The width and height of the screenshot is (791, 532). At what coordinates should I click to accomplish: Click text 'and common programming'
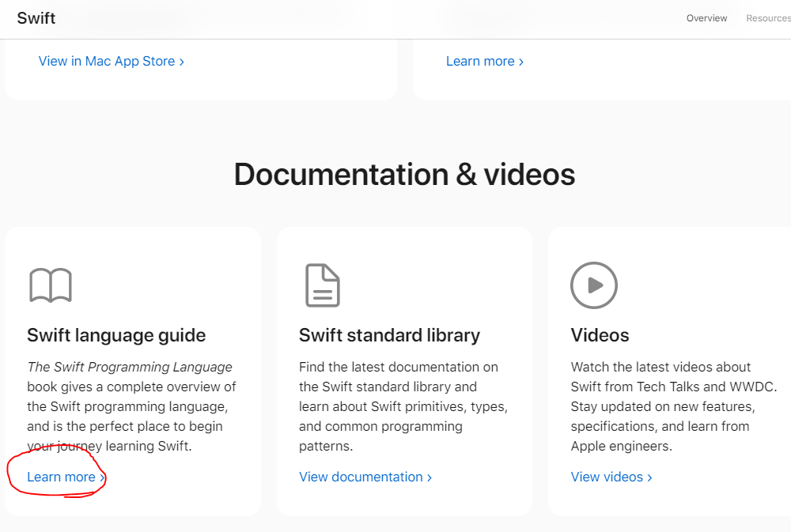[380, 427]
